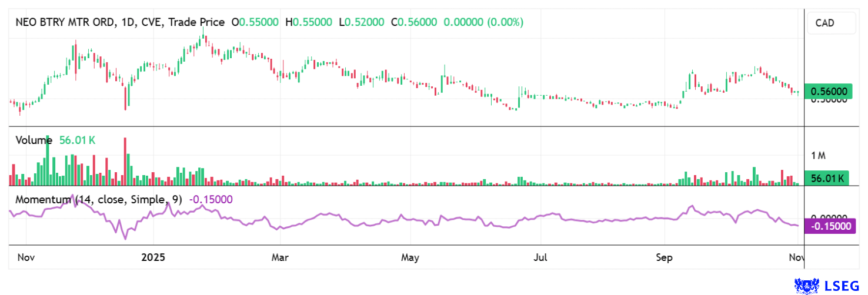Click the purple -0.15000 Momentum legend value
The width and height of the screenshot is (868, 295).
pos(211,199)
